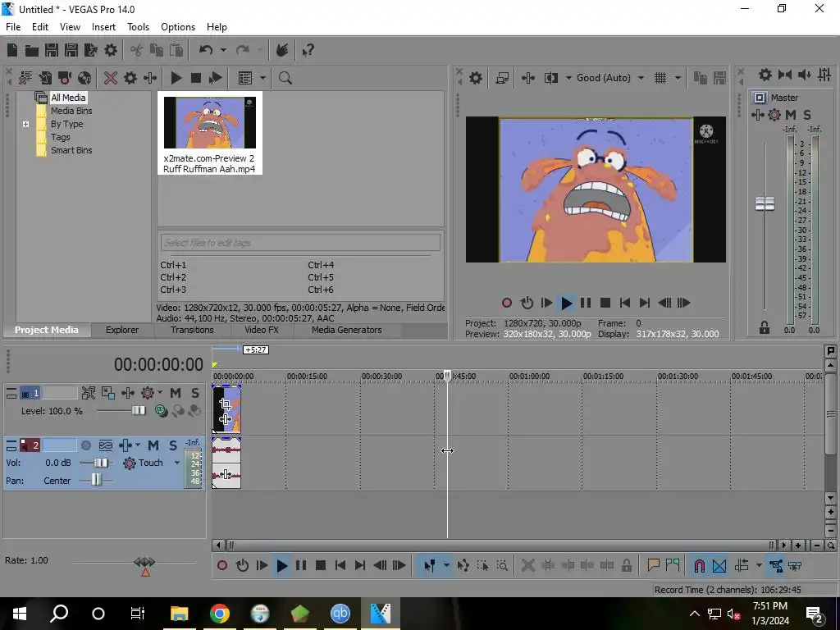Open Chrome from the Windows taskbar

pos(220,614)
